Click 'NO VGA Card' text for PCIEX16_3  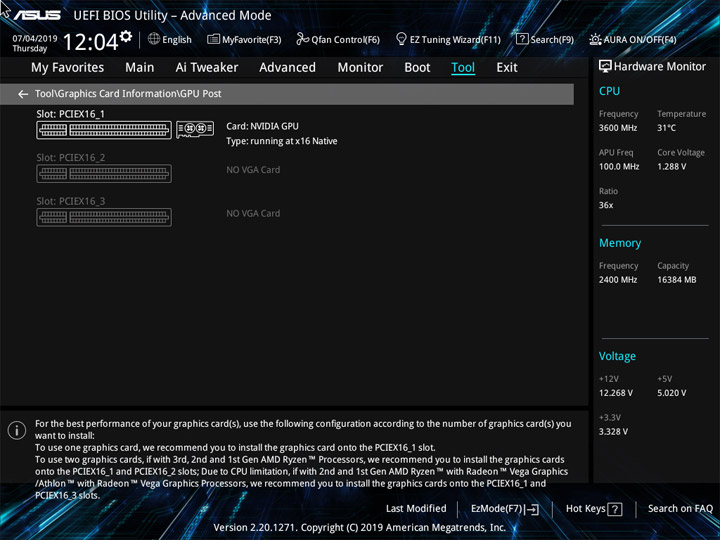pyautogui.click(x=253, y=214)
